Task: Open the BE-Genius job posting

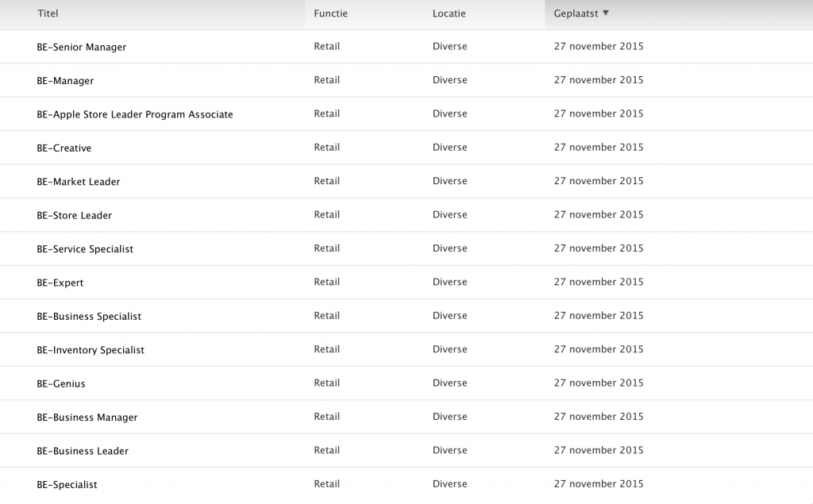Action: click(x=60, y=384)
